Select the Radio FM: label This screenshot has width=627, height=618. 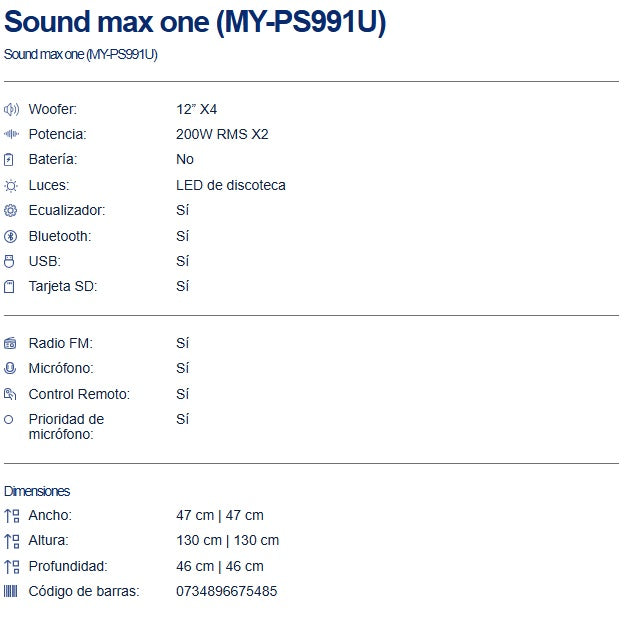61,343
